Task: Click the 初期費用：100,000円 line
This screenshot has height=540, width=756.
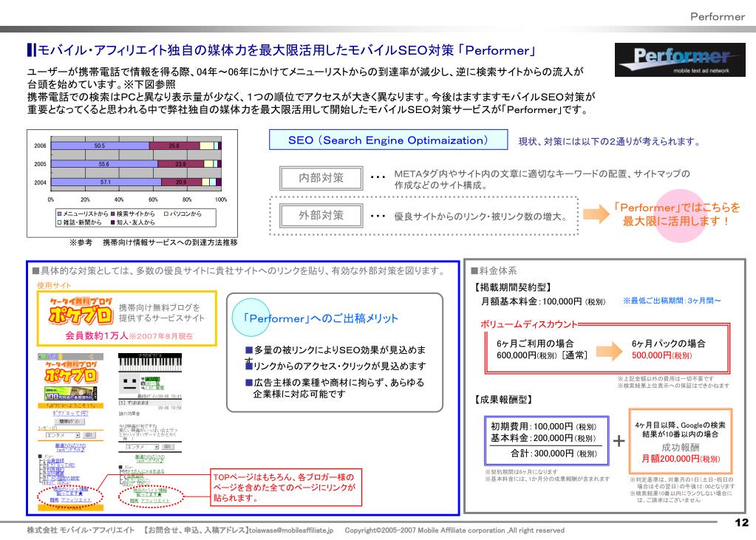Action: point(543,426)
